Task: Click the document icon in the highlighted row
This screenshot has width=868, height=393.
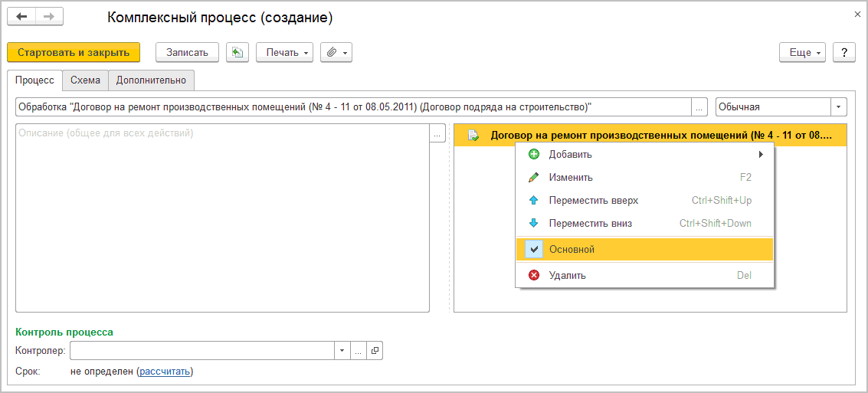Action: [473, 136]
